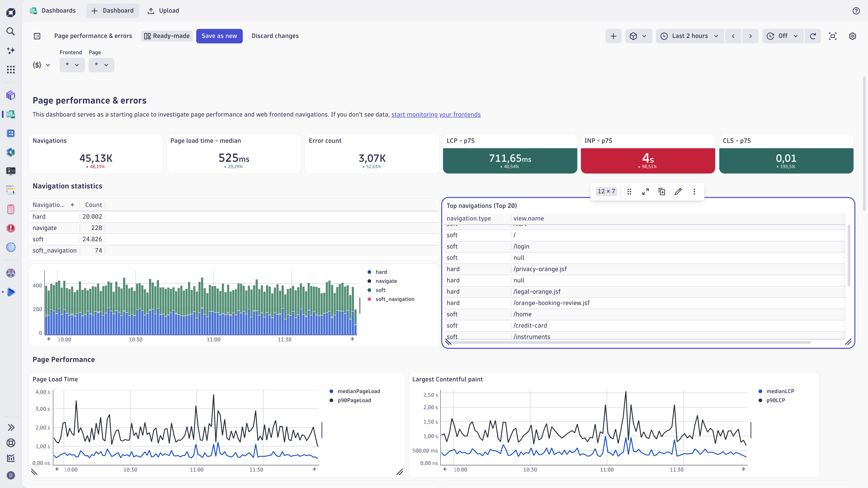Click the pencil edit tile icon

pos(678,192)
